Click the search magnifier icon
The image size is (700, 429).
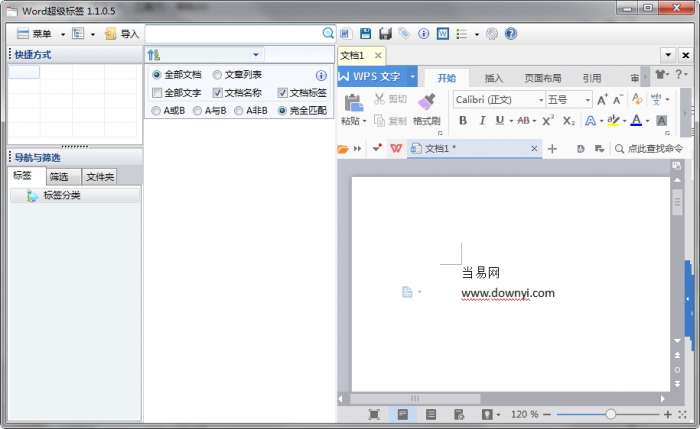328,33
